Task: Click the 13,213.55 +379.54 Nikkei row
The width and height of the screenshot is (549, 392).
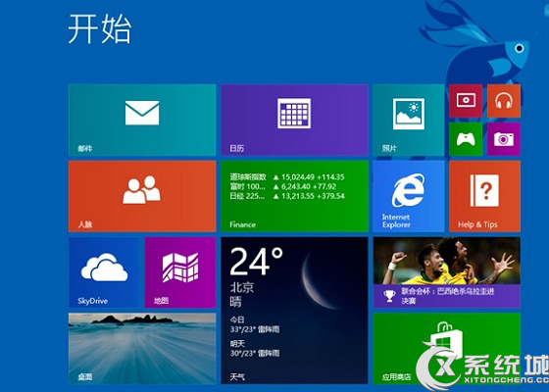Action: click(x=287, y=196)
